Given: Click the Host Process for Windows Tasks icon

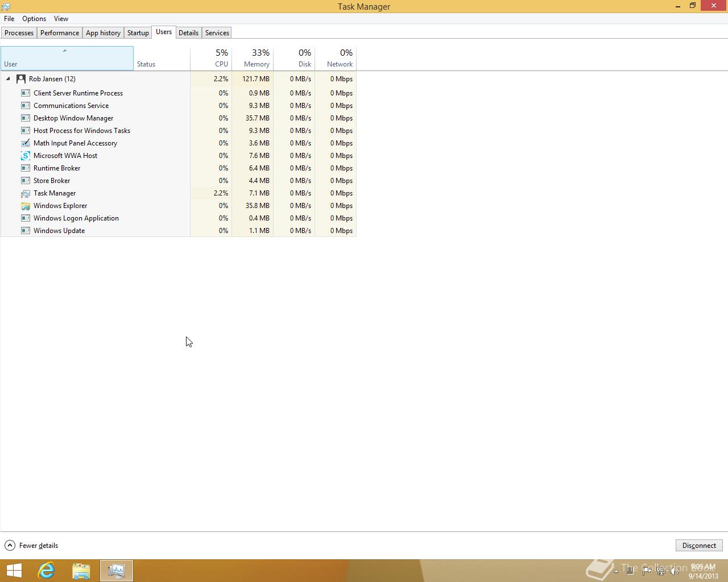Looking at the screenshot, I should (x=26, y=131).
